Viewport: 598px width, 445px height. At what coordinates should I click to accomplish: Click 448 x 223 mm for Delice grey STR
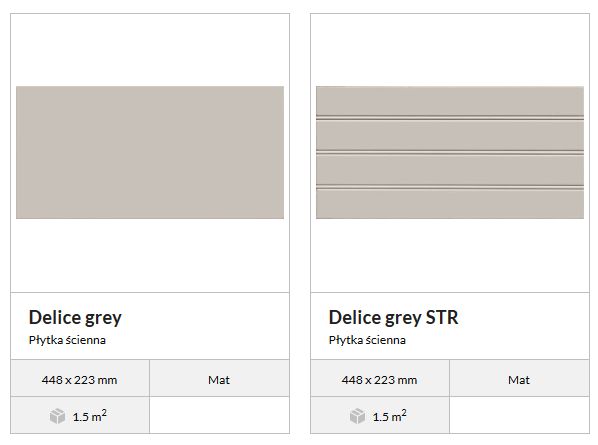[x=379, y=380]
